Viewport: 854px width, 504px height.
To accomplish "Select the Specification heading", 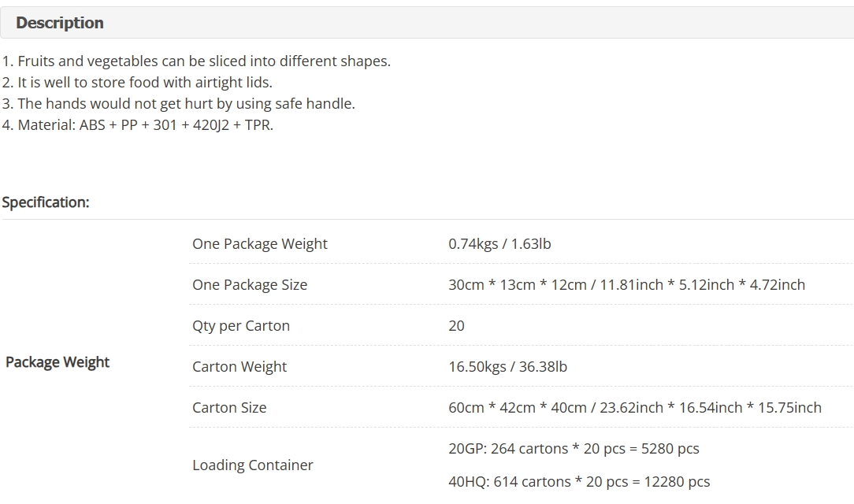I will (x=46, y=202).
